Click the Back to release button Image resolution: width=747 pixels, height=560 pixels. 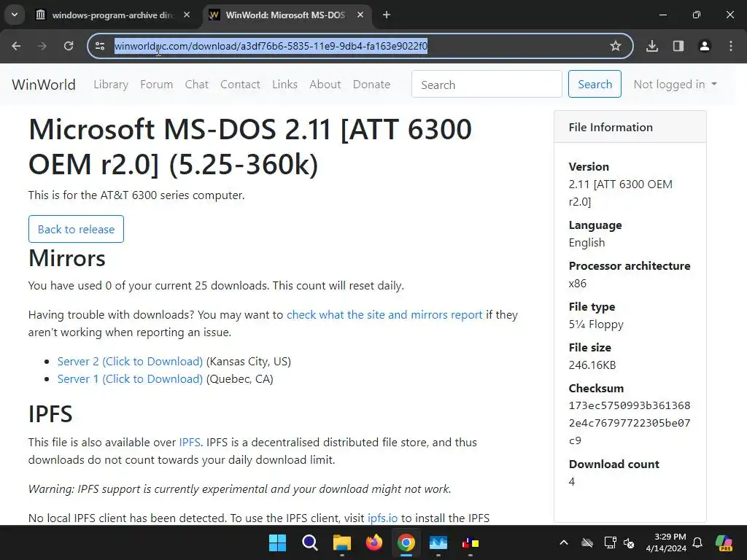76,229
